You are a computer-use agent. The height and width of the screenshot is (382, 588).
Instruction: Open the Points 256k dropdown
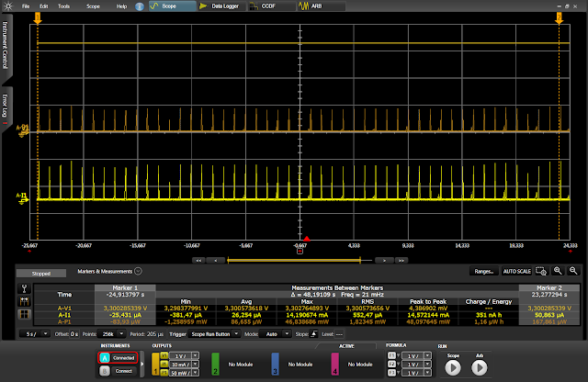(x=111, y=333)
